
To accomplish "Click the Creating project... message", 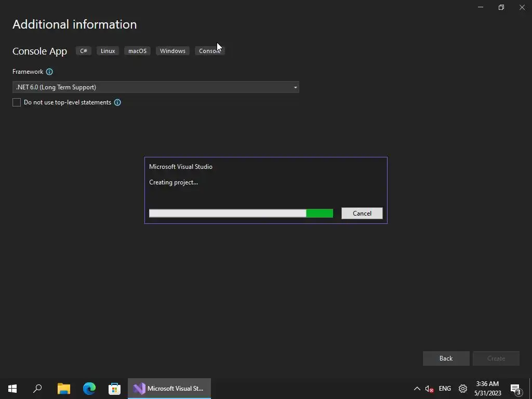I will (x=174, y=182).
